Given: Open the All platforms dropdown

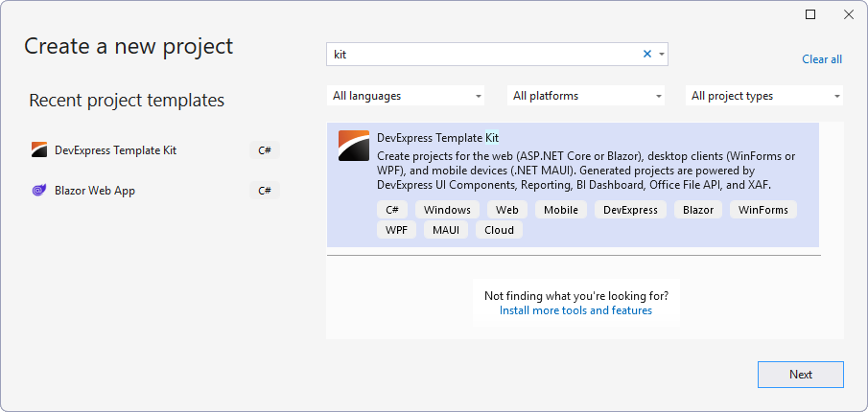Looking at the screenshot, I should (x=587, y=96).
